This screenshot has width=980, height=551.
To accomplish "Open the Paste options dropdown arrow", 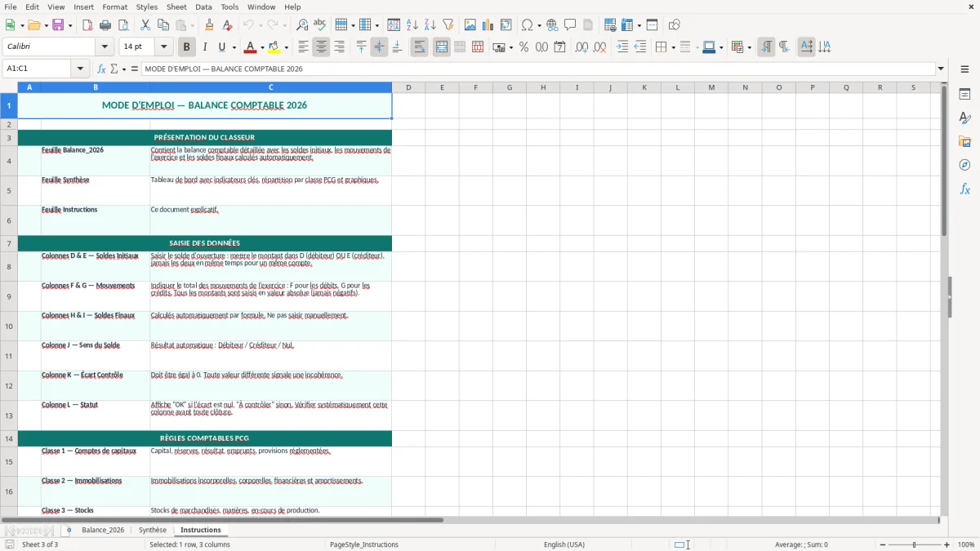I will (192, 25).
